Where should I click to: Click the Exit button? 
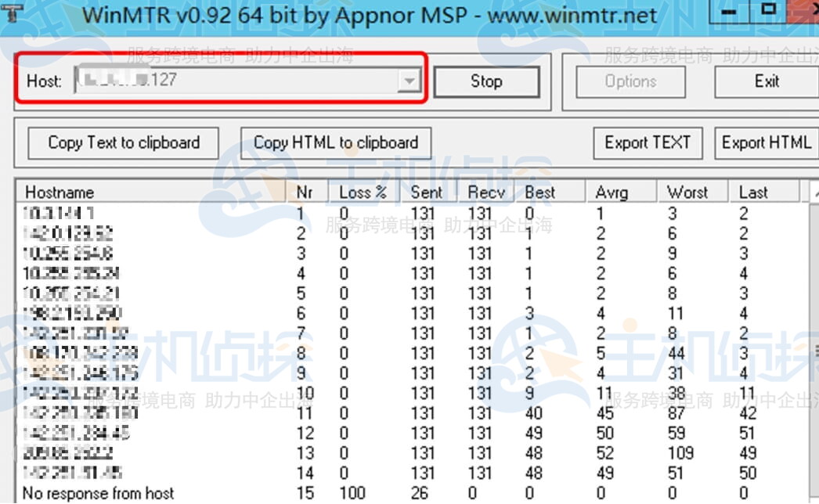coord(767,81)
